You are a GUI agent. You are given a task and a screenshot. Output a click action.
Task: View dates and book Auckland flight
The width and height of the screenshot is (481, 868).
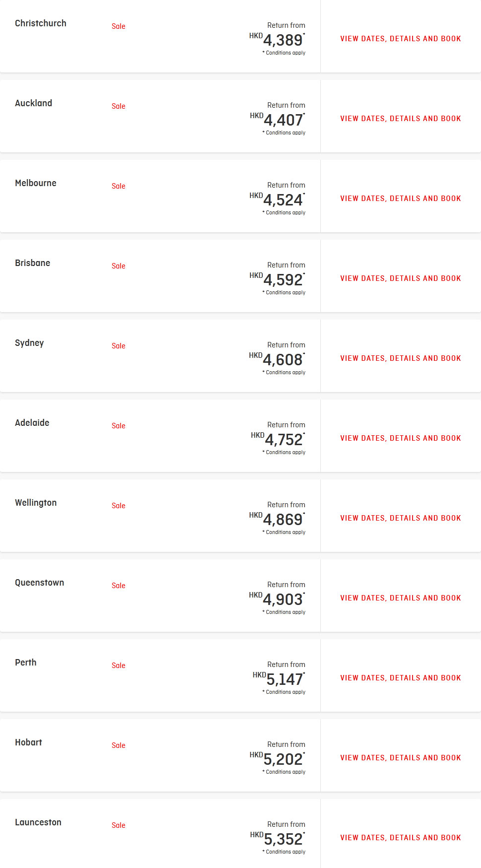[401, 119]
